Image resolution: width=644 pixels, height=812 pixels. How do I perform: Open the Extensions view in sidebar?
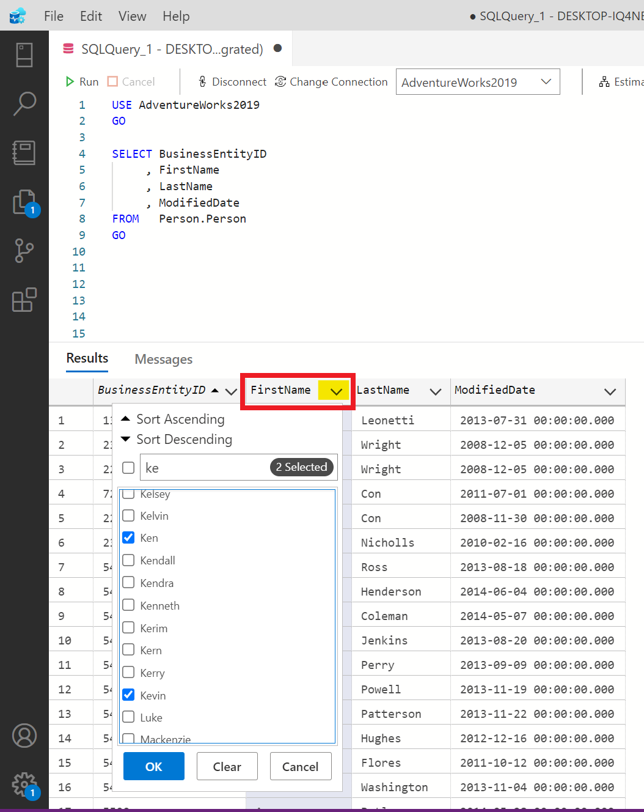pos(24,300)
